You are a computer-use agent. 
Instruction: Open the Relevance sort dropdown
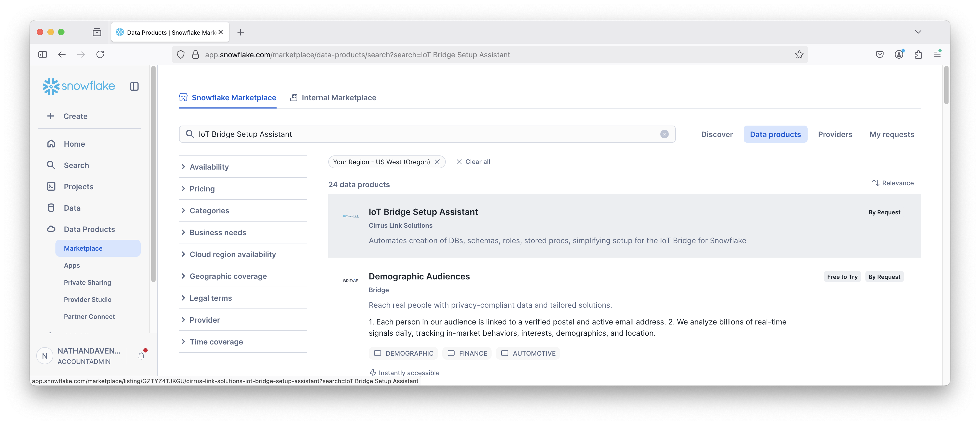(893, 183)
